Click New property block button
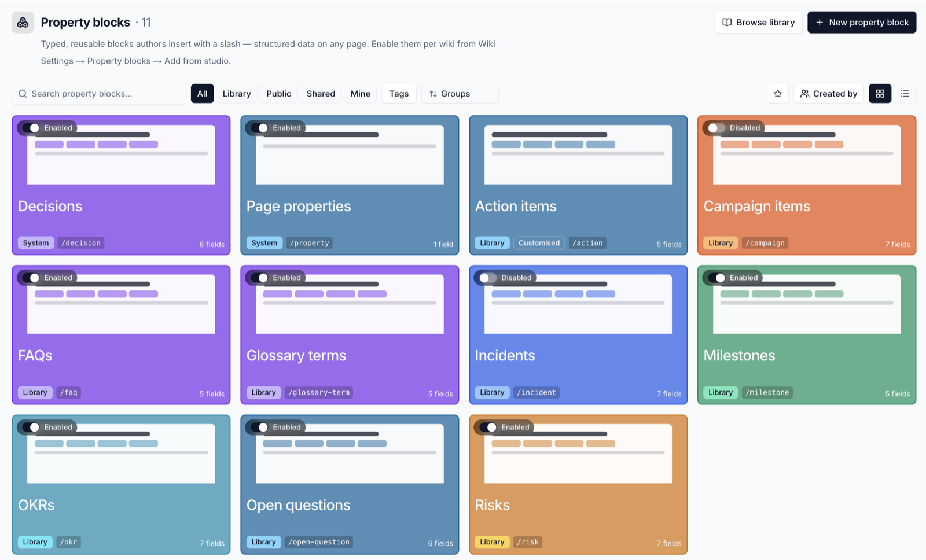Image resolution: width=926 pixels, height=560 pixels. (862, 23)
